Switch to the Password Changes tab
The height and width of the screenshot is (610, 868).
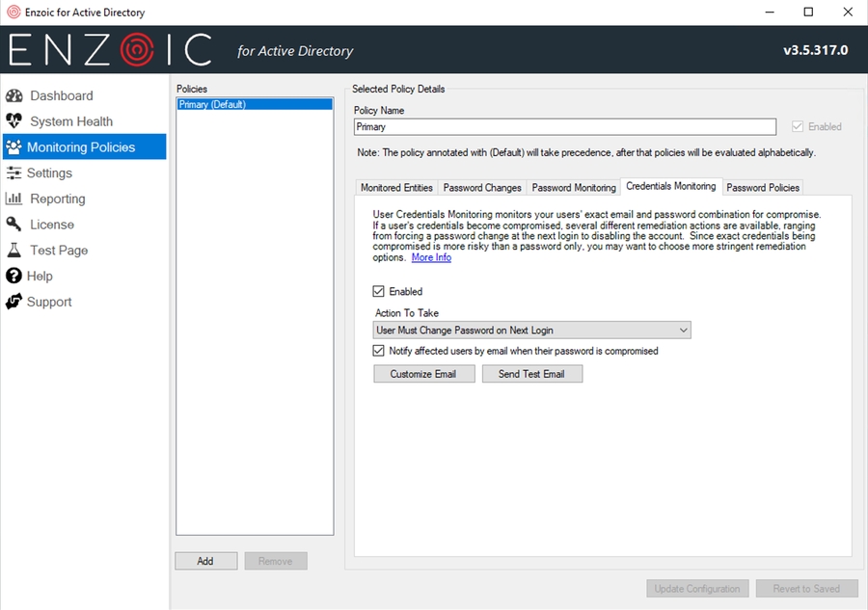point(482,188)
